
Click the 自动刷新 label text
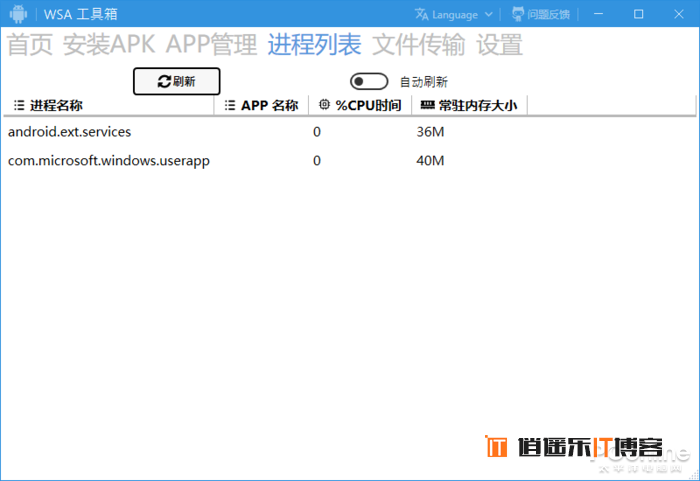click(423, 82)
